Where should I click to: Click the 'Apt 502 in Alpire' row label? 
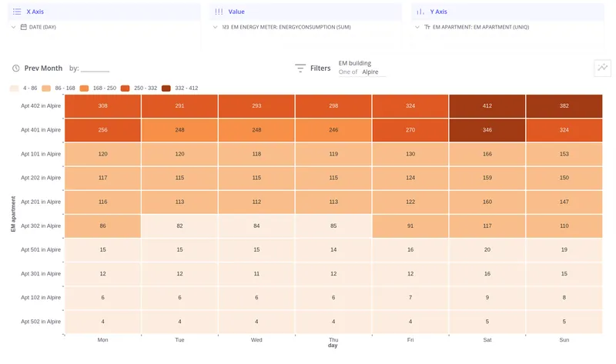pyautogui.click(x=41, y=322)
